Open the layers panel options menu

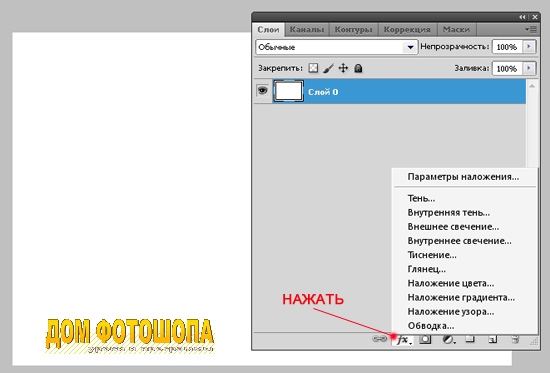click(531, 29)
